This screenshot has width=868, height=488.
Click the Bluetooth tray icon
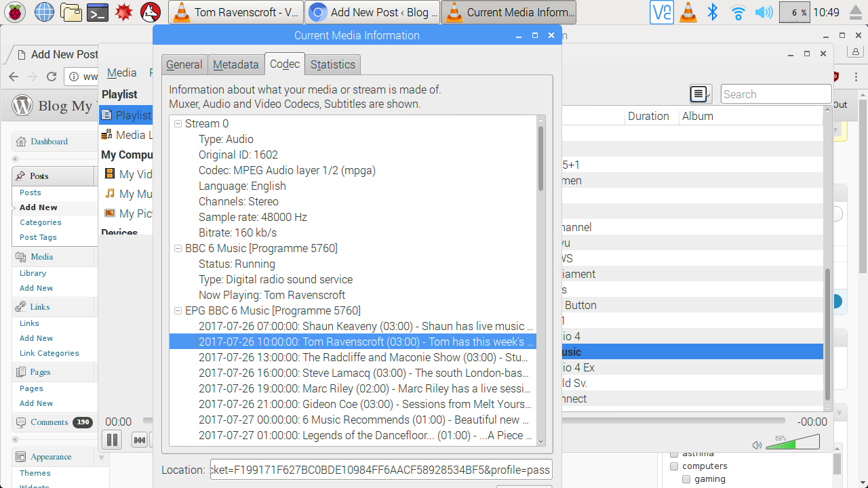click(x=713, y=12)
